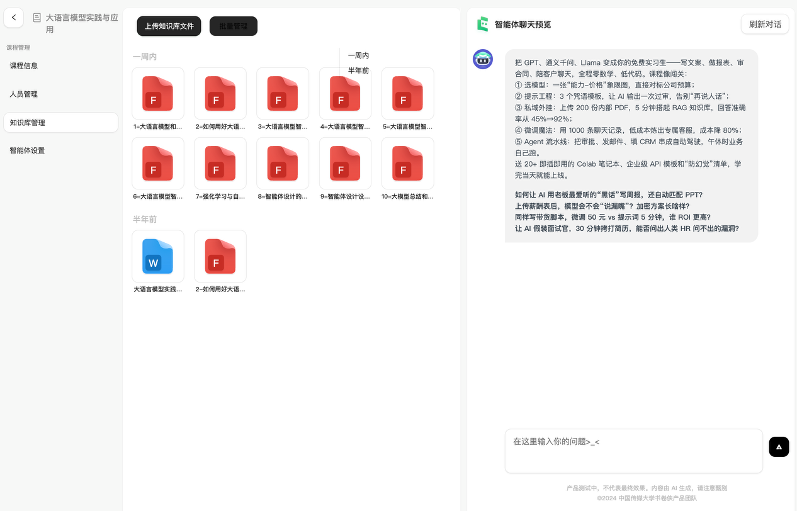
Task: Open file 7-强化学习 PDF icon
Action: pyautogui.click(x=220, y=164)
